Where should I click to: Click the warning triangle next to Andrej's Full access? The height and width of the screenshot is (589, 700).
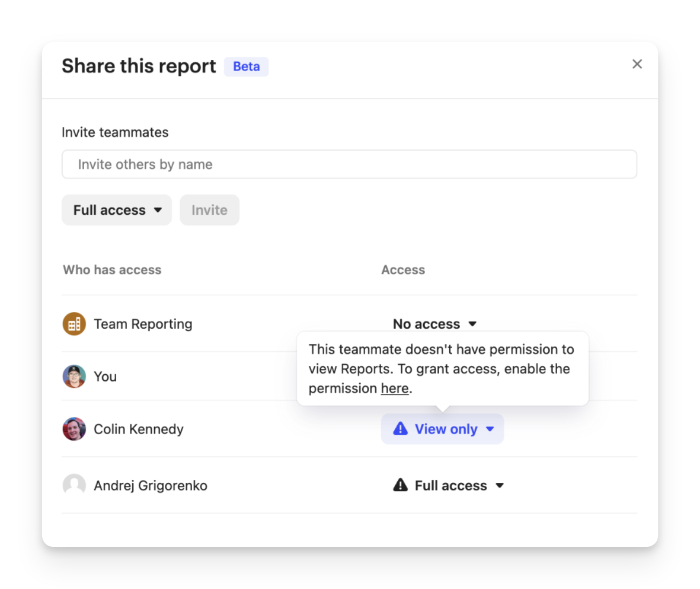(401, 485)
